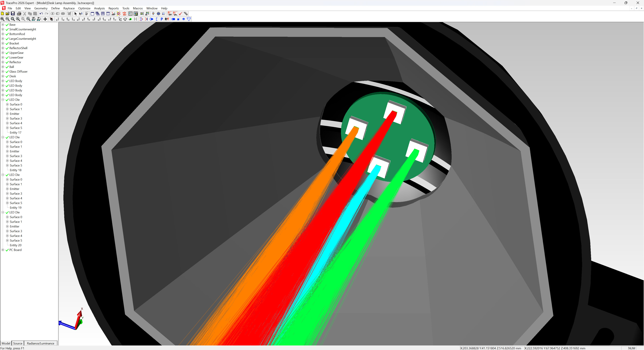Open the Macros menu
This screenshot has width=644, height=350.
(x=138, y=8)
